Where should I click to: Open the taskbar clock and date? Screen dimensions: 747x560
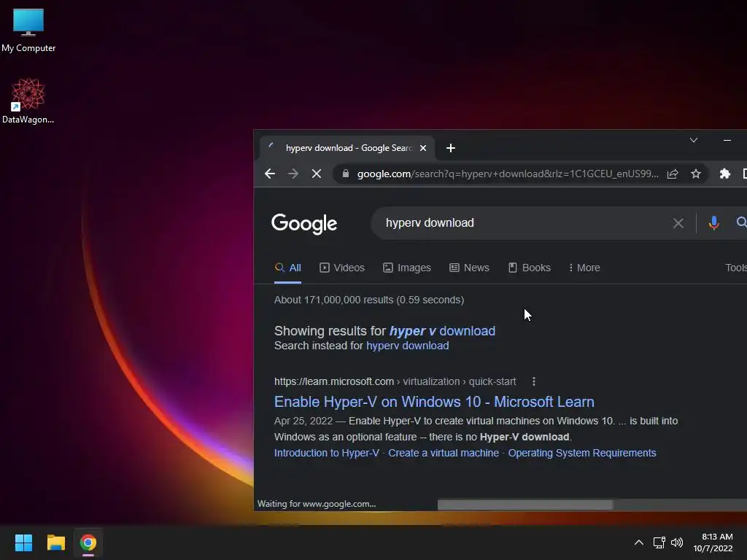pos(713,542)
